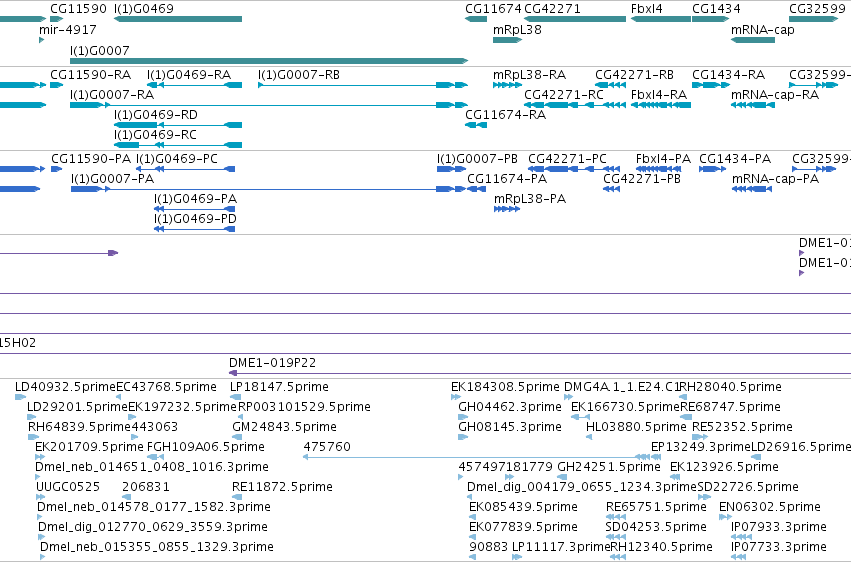Screen dimensions: 851x562
Task: Open the UUGC0525 EST label
Action: (x=68, y=487)
